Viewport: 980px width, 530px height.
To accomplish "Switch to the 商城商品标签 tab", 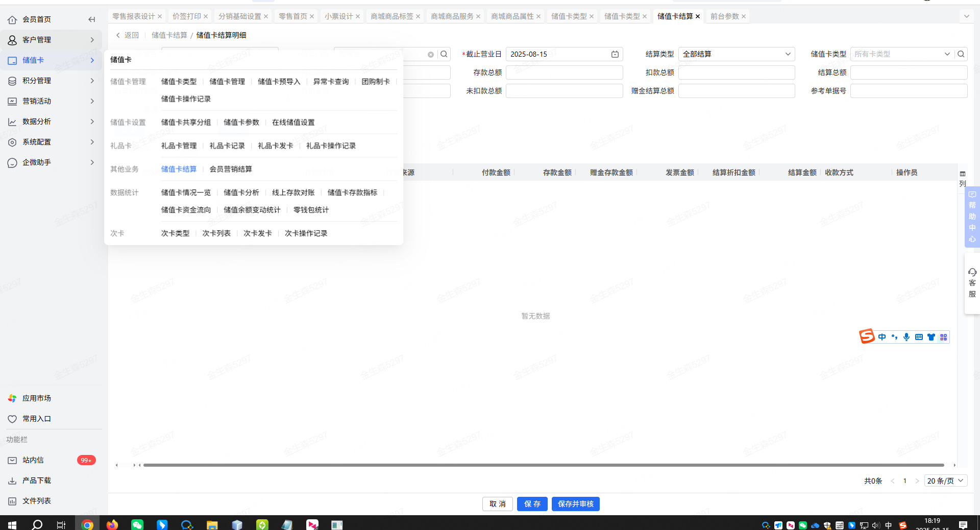I will point(392,16).
